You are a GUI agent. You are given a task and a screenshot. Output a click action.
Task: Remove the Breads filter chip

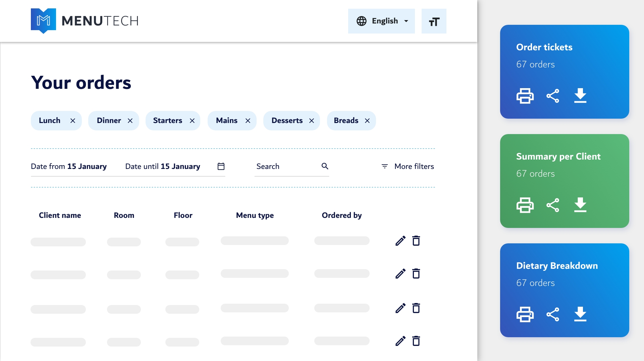click(367, 121)
